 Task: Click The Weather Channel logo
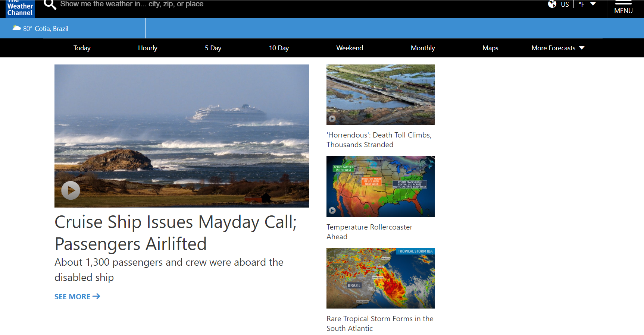tap(20, 9)
